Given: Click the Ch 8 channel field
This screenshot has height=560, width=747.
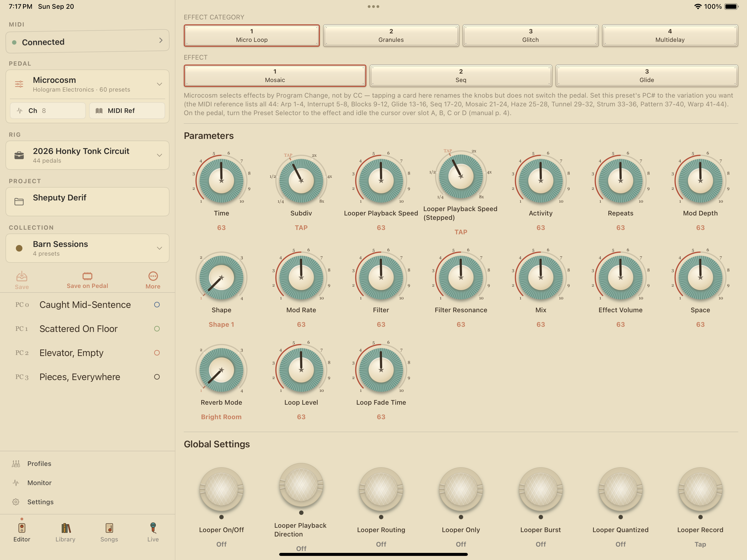Looking at the screenshot, I should click(x=48, y=111).
